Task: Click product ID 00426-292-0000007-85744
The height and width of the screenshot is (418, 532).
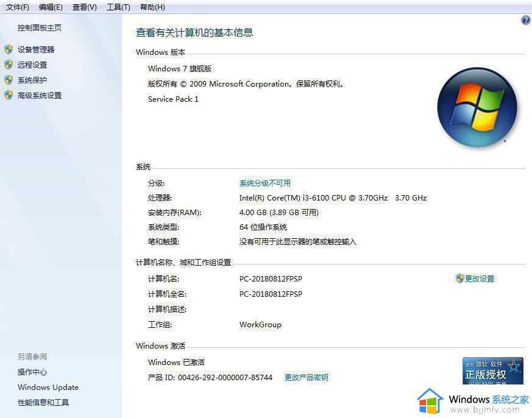Action: [x=225, y=377]
